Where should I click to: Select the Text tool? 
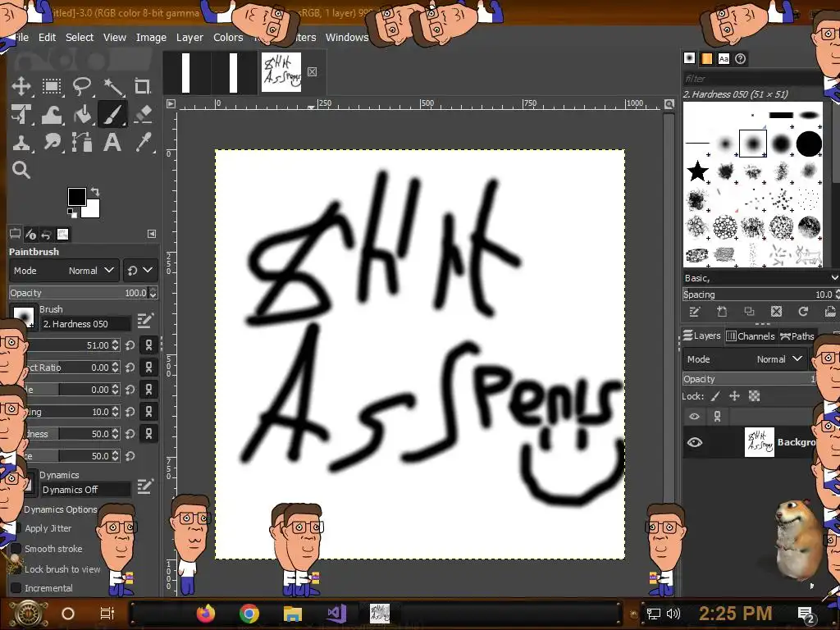point(112,143)
